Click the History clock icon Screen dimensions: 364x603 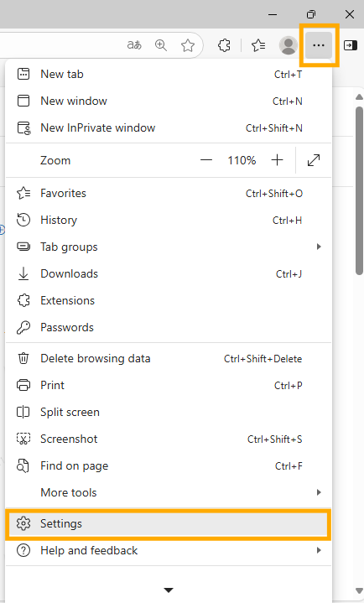point(23,220)
